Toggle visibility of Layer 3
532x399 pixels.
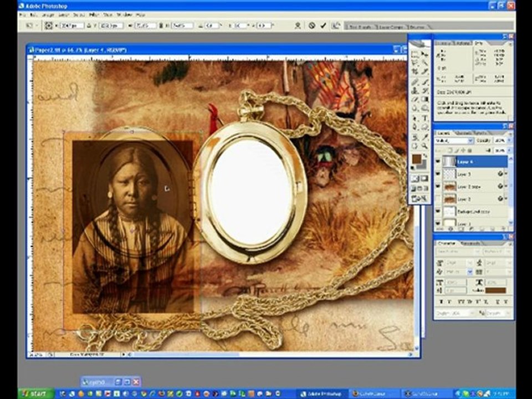(438, 174)
